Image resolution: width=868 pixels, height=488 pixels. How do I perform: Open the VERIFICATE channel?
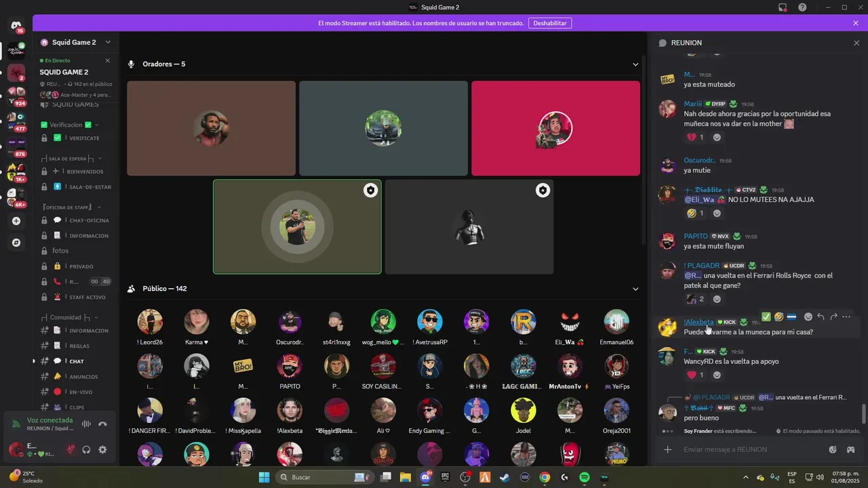pos(76,138)
